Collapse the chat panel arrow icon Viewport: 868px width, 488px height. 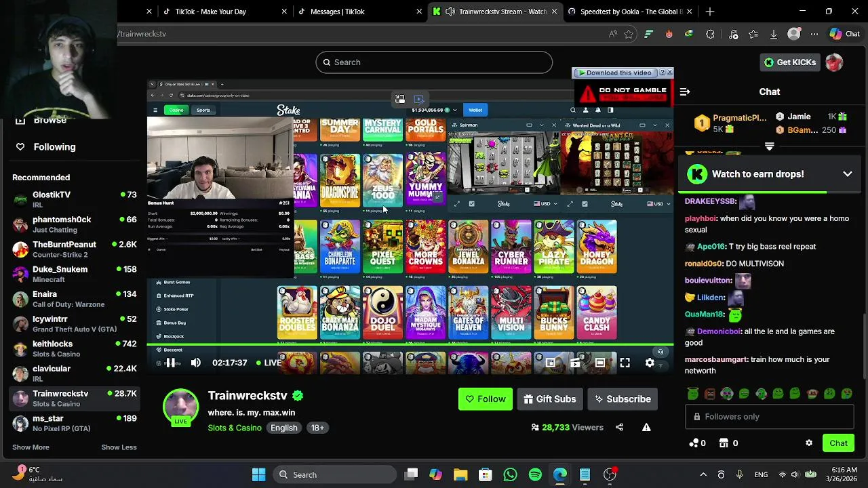[685, 91]
